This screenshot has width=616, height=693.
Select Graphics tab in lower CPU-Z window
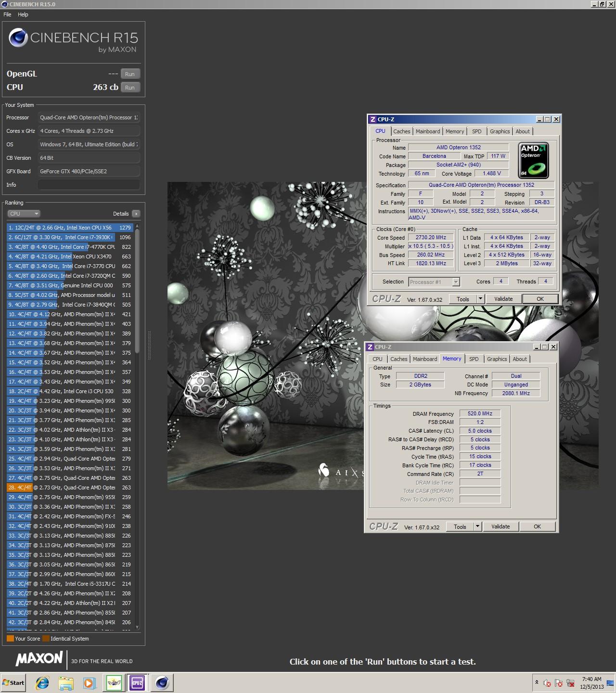click(497, 359)
